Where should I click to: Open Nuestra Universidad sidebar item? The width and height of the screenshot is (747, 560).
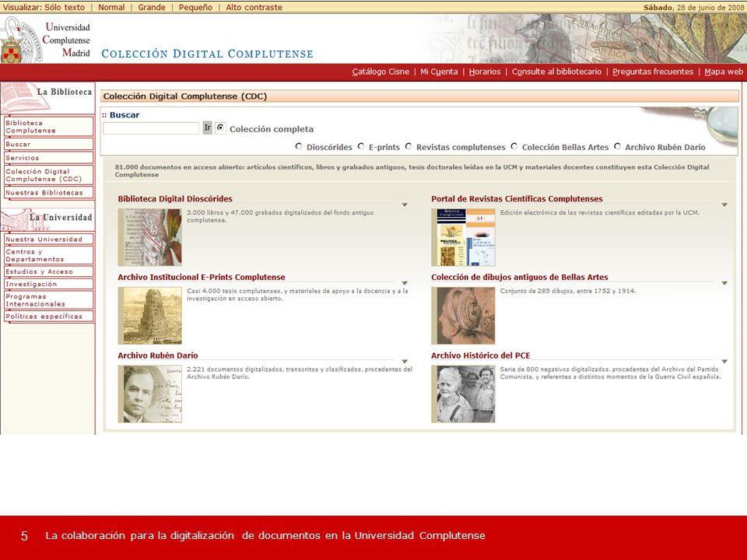[x=48, y=239]
